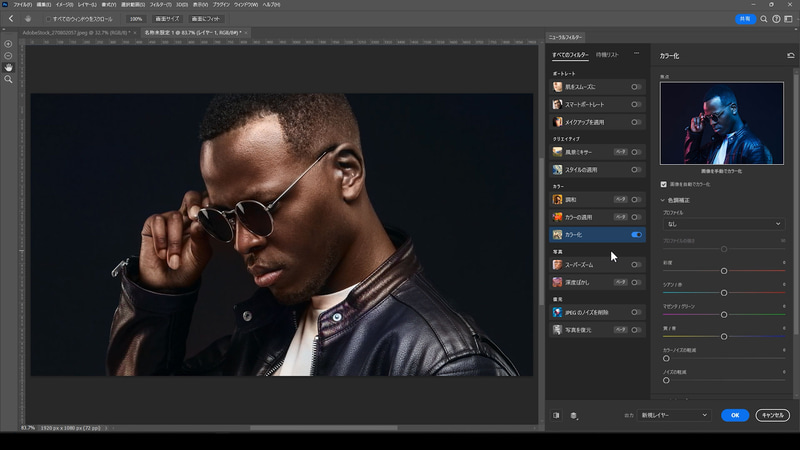Screen dimensions: 800x450
Task: Open the プロファイル dropdown showing なし
Action: coord(722,224)
